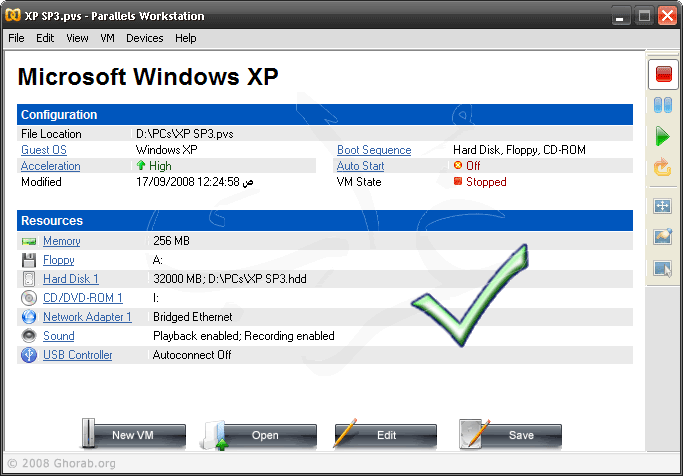683x476 pixels.
Task: Open the USB Controller link
Action: pos(78,355)
